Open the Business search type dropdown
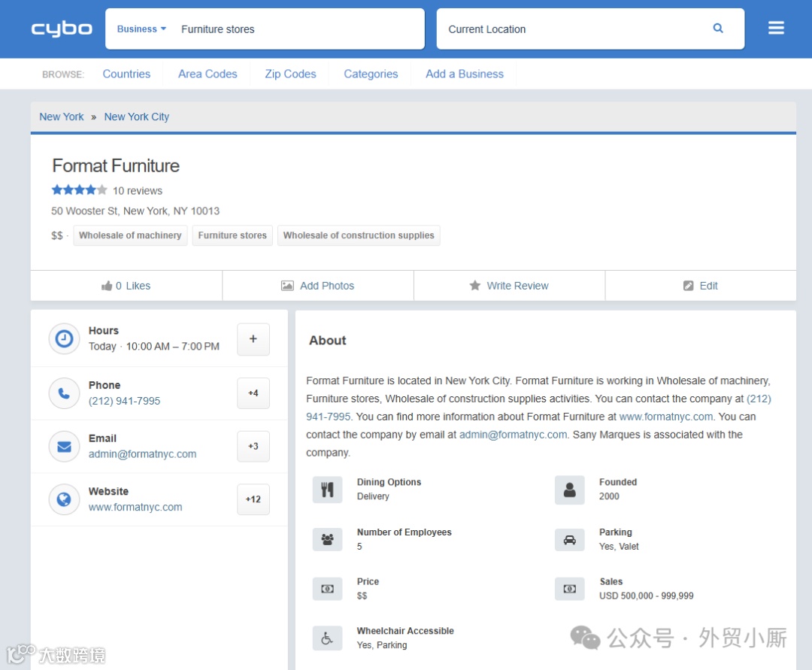This screenshot has height=670, width=812. [x=141, y=29]
